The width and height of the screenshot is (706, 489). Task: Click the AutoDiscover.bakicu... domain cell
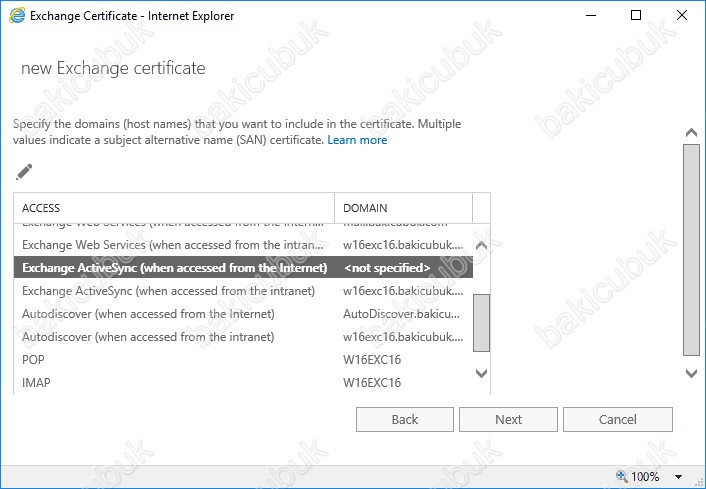401,314
